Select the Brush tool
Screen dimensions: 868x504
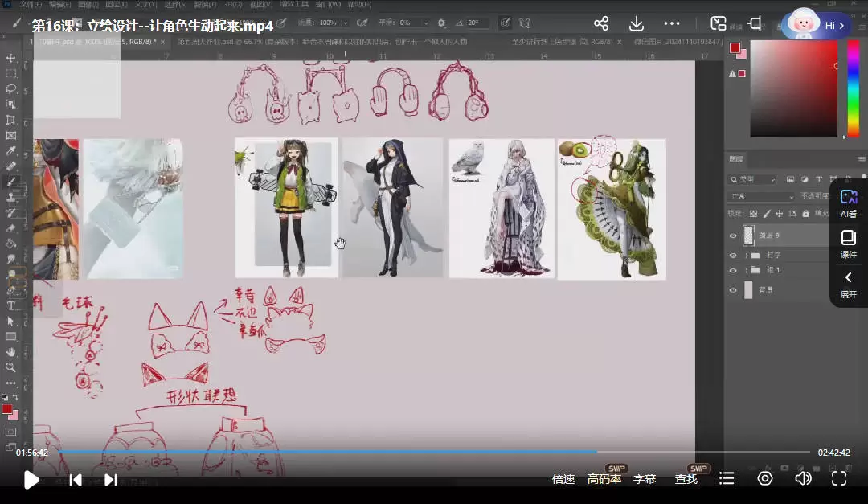click(x=10, y=182)
